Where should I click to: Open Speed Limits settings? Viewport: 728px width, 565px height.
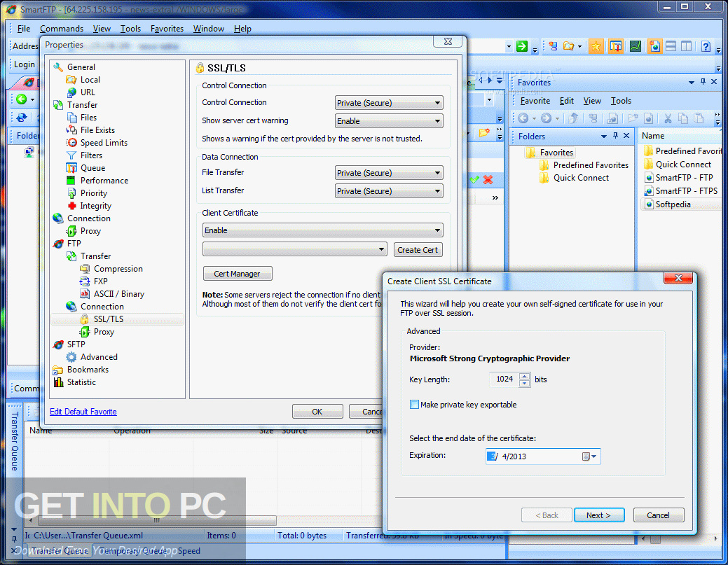[x=104, y=142]
